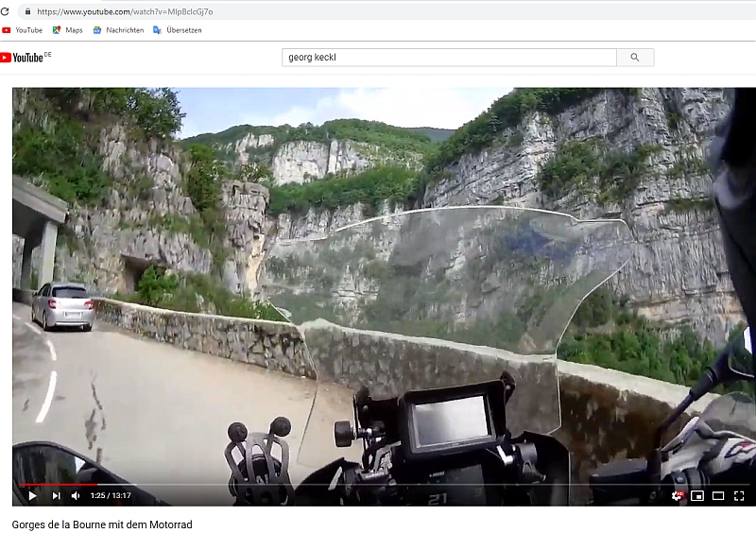Click the browser address bar URL
This screenshot has height=533, width=756.
(125, 11)
